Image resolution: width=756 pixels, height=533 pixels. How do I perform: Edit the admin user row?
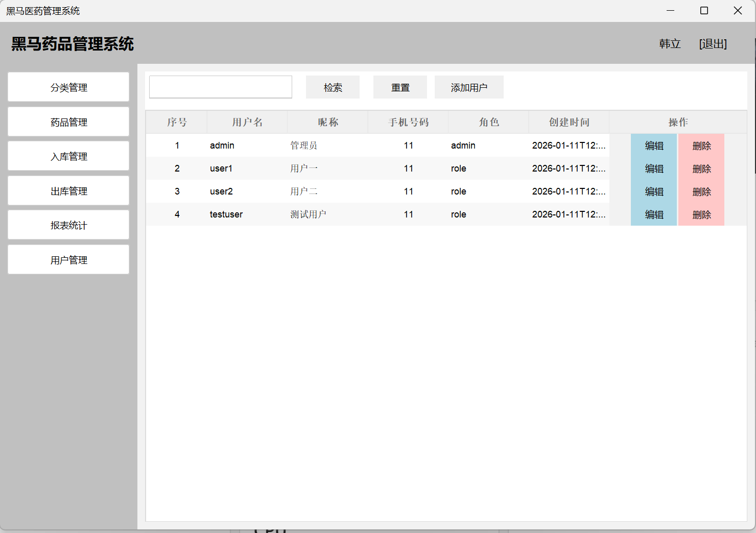click(653, 146)
